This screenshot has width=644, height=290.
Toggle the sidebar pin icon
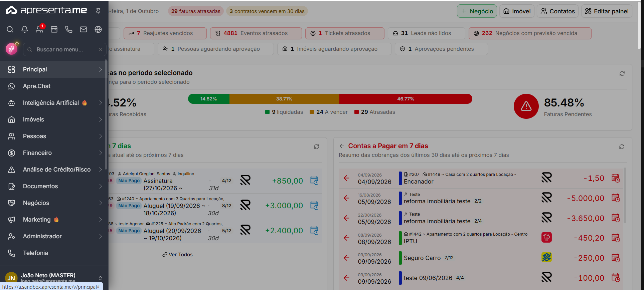point(98,11)
